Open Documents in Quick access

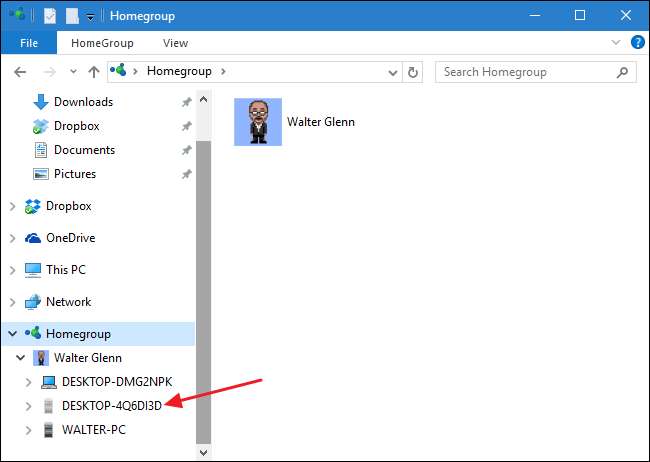84,150
